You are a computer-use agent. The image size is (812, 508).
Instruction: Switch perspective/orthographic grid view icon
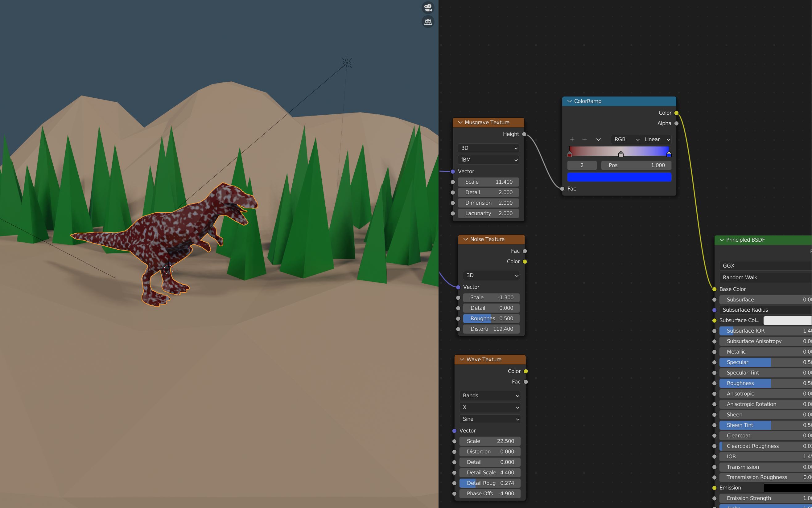427,22
